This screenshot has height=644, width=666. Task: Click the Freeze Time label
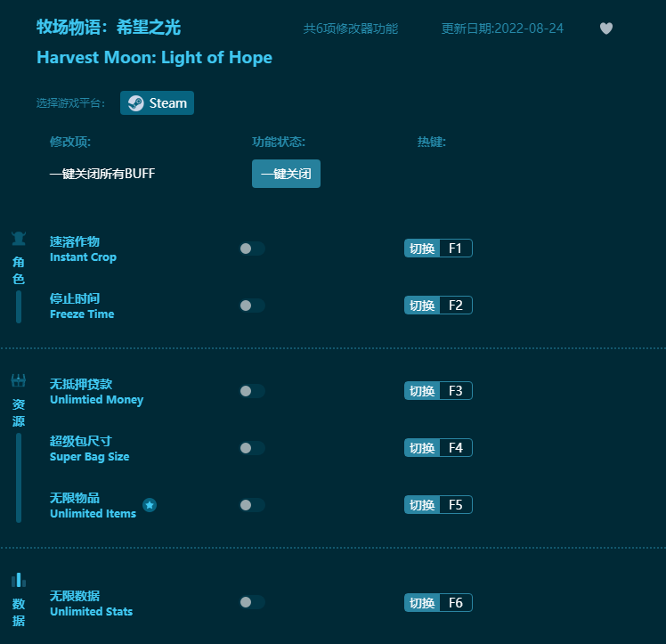pyautogui.click(x=82, y=314)
